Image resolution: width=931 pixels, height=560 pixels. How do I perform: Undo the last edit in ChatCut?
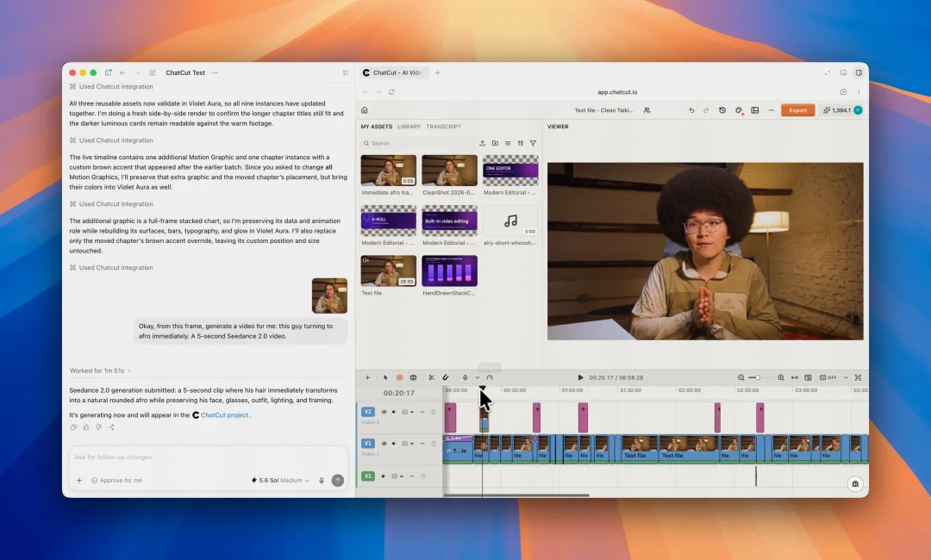click(x=691, y=110)
